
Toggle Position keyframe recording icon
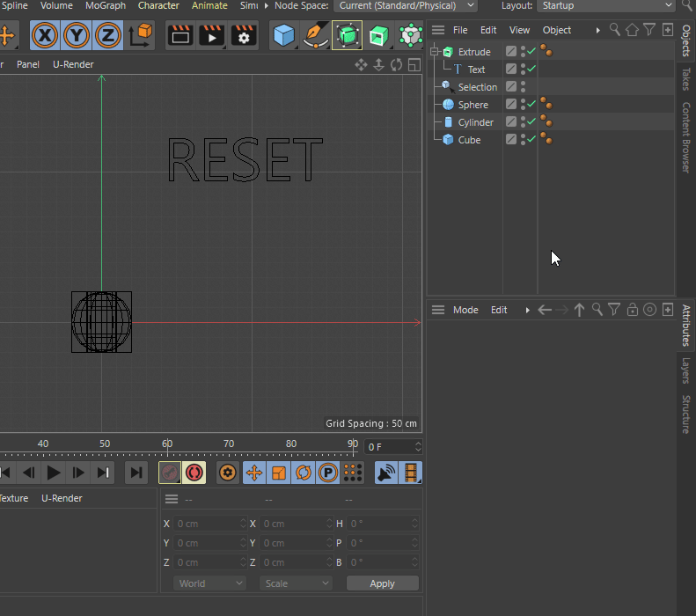(254, 473)
